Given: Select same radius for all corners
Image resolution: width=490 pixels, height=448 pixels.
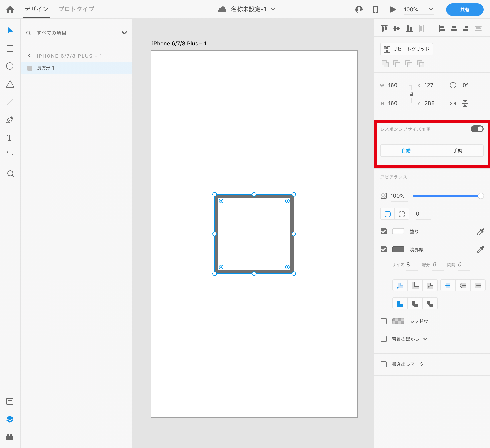Looking at the screenshot, I should point(388,214).
